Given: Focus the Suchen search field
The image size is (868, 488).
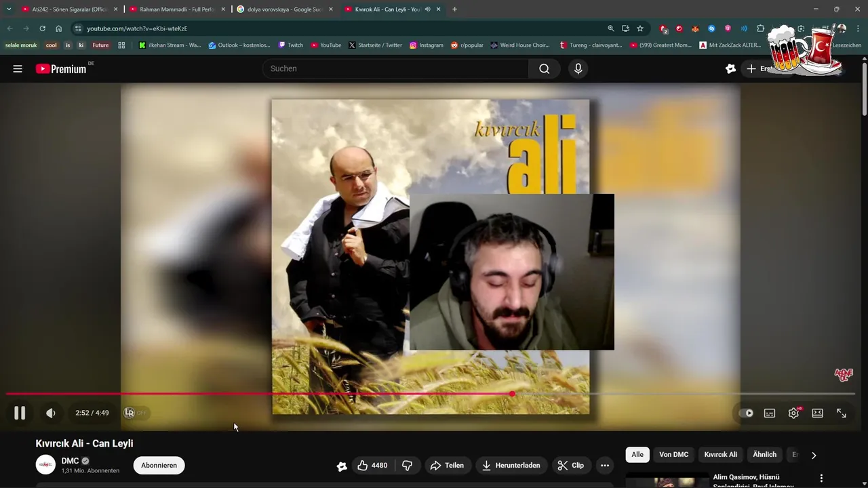Looking at the screenshot, I should pyautogui.click(x=396, y=68).
